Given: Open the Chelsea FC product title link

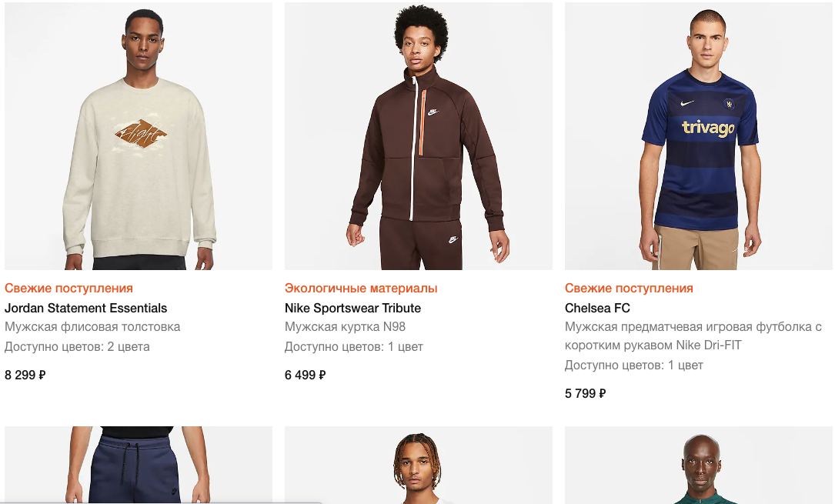Looking at the screenshot, I should click(597, 308).
